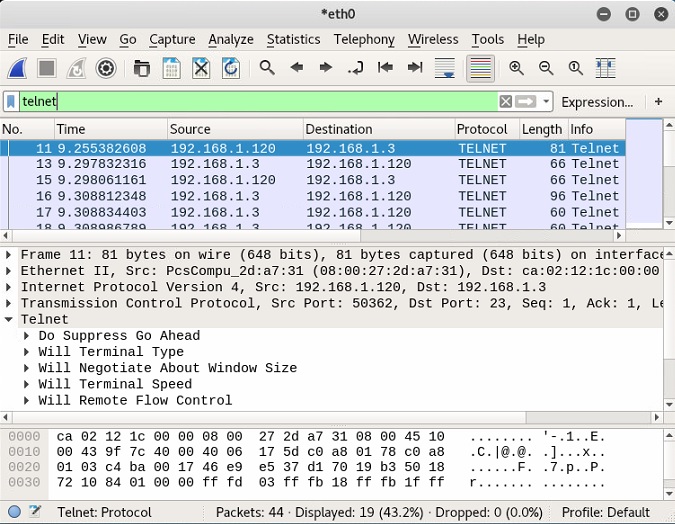Go back to the previous packet
This screenshot has width=675, height=524.
297,68
